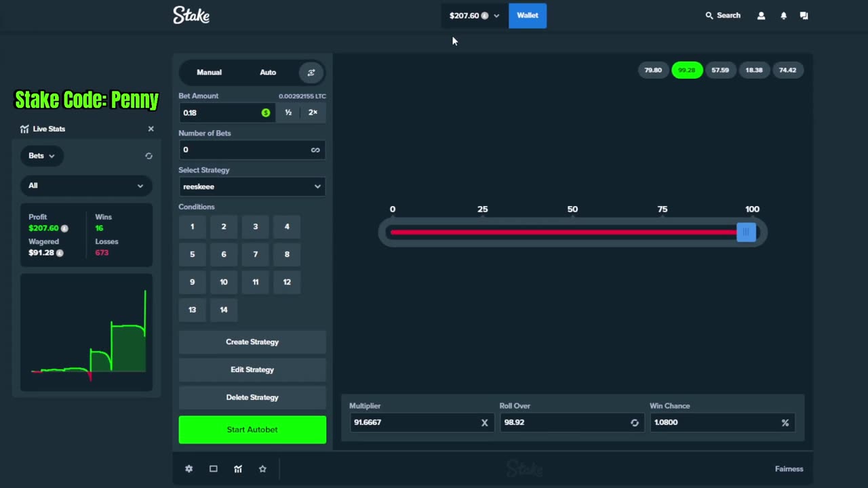The width and height of the screenshot is (868, 488).
Task: Select condition 7
Action: [255, 255]
